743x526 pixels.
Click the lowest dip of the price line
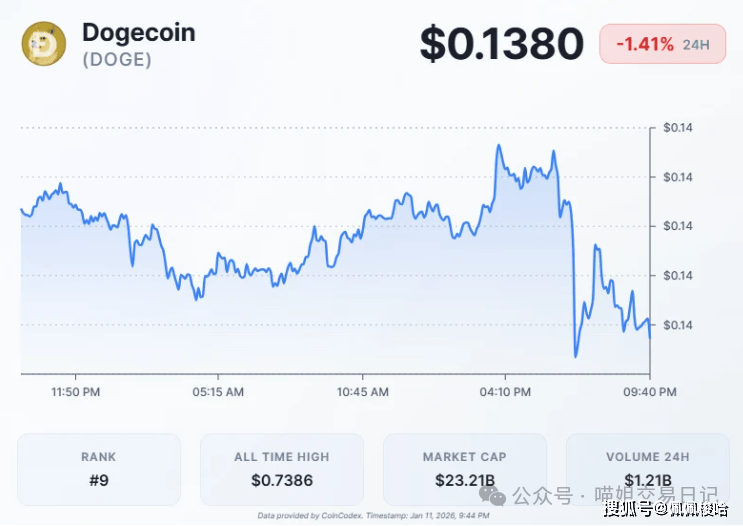click(x=576, y=356)
